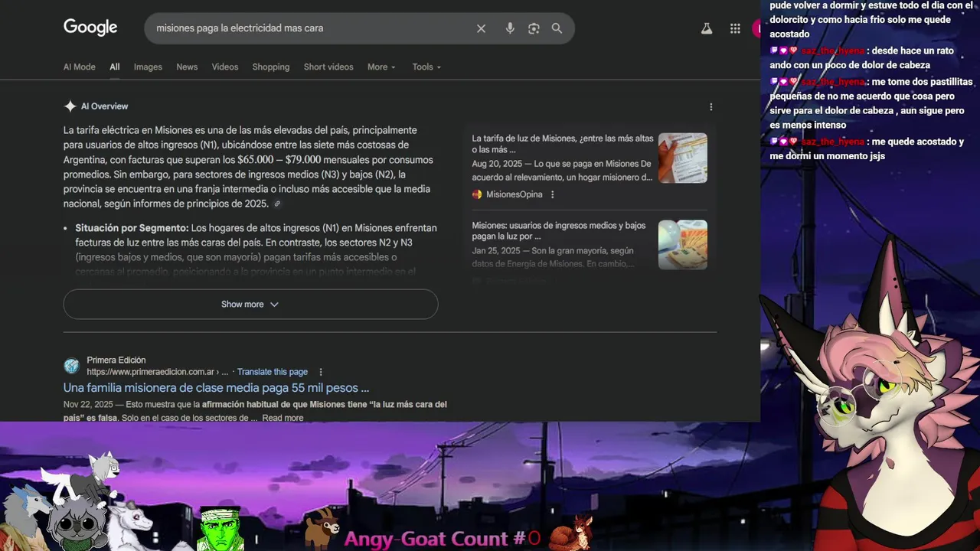This screenshot has height=551, width=980.
Task: Open AI Overview three-dot options
Action: [710, 107]
